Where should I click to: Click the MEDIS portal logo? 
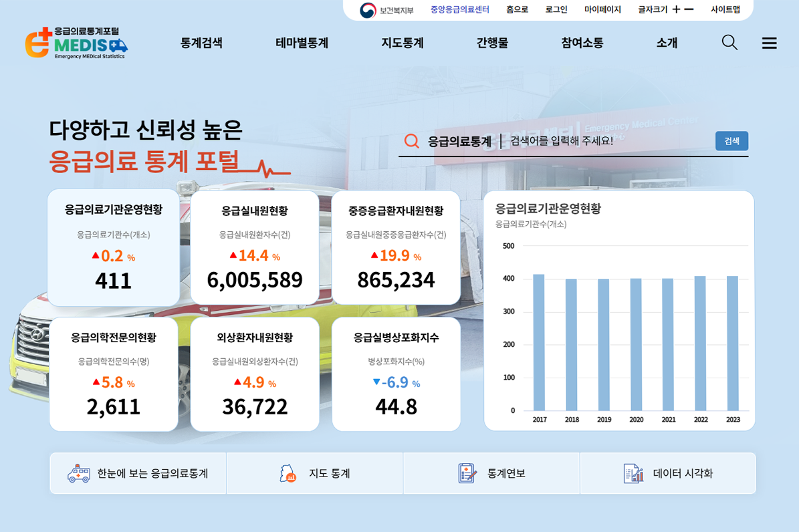coord(76,43)
